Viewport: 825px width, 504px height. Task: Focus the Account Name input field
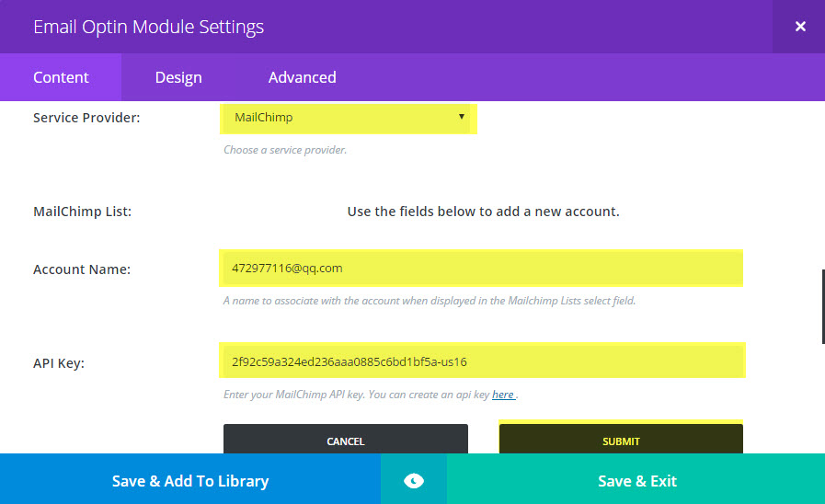point(481,269)
